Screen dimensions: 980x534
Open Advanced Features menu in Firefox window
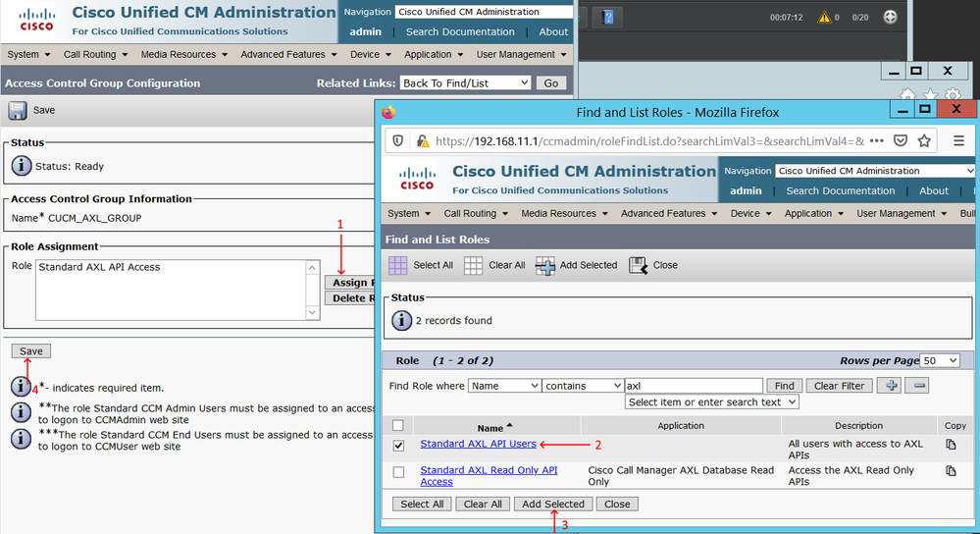[669, 213]
